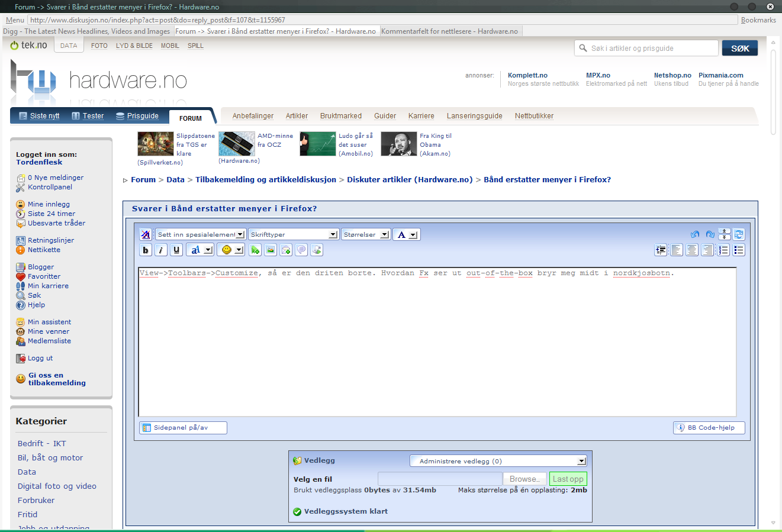Align text right in the editor

pos(707,250)
